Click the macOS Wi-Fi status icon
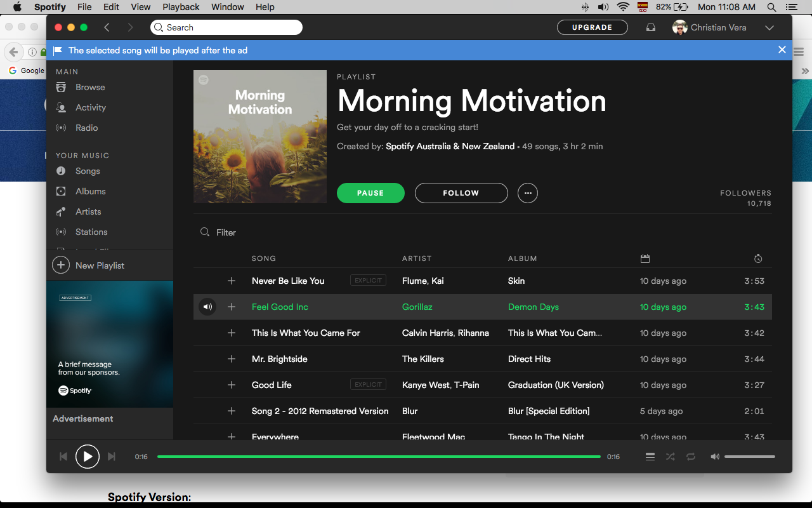This screenshot has height=508, width=812. click(x=623, y=7)
